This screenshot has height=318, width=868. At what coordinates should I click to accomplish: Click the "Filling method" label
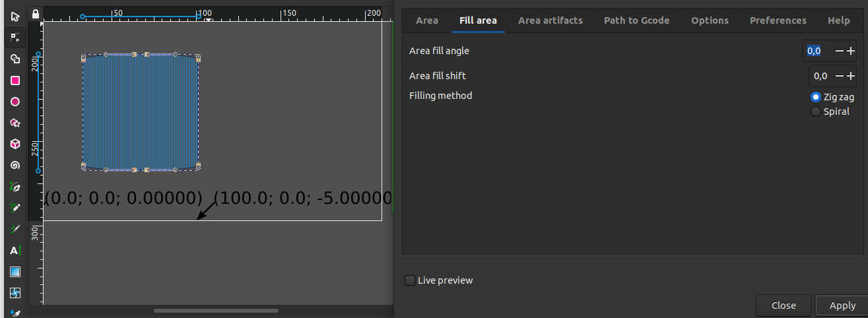(x=441, y=96)
